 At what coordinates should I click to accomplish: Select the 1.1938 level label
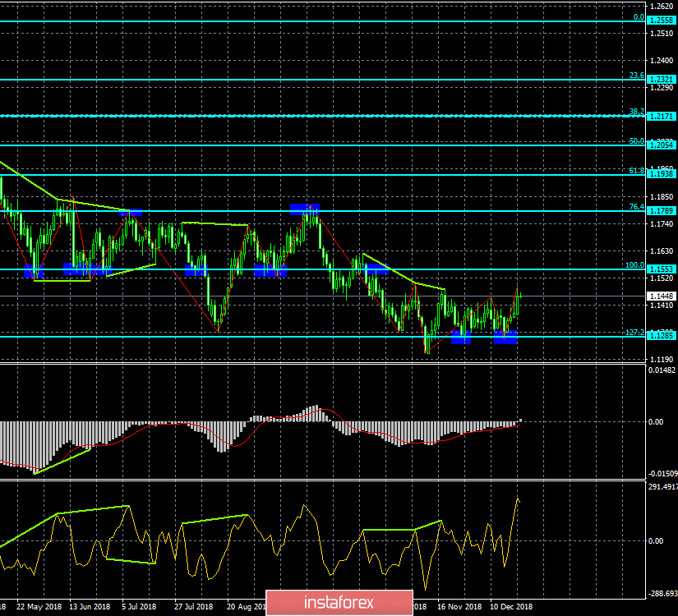point(662,174)
